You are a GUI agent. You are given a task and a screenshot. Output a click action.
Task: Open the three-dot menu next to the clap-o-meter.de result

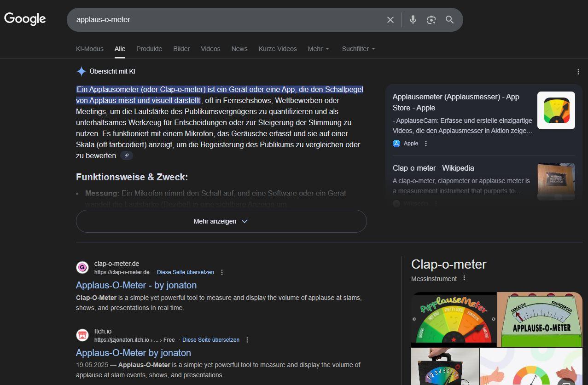tap(222, 272)
